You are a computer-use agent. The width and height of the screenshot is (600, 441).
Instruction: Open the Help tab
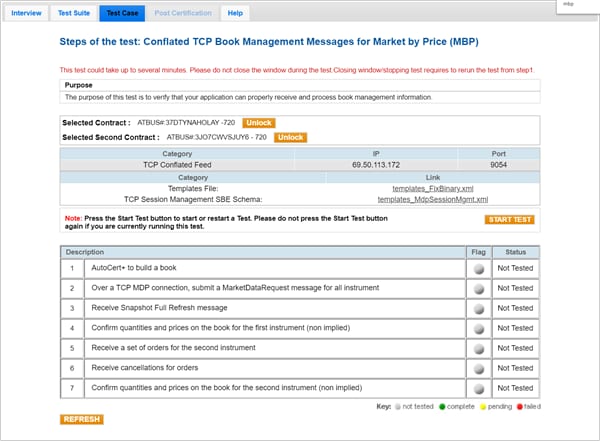pyautogui.click(x=235, y=13)
